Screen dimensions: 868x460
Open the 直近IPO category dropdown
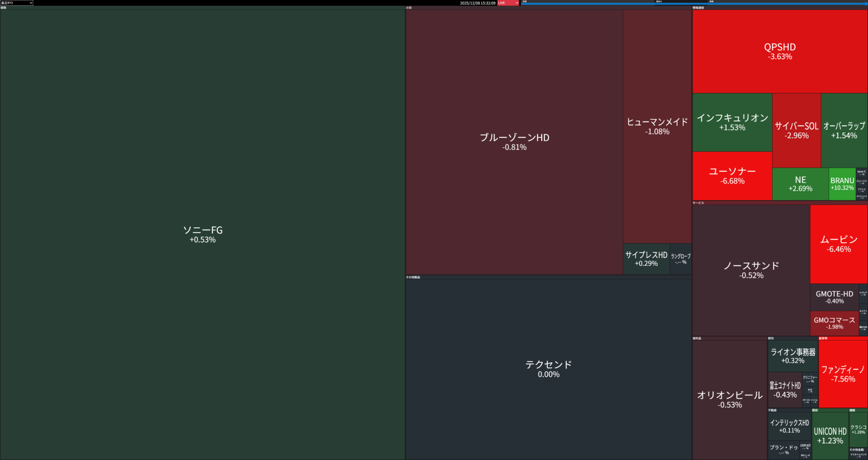[17, 3]
